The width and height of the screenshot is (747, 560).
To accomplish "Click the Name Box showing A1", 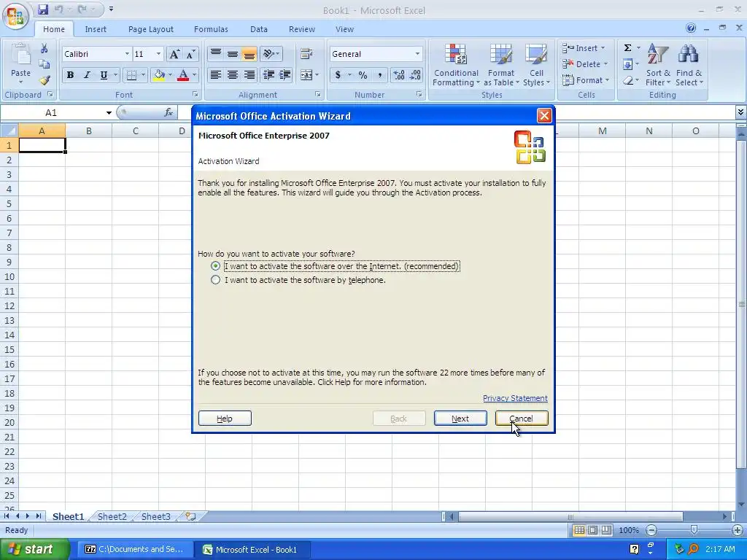I will [51, 113].
